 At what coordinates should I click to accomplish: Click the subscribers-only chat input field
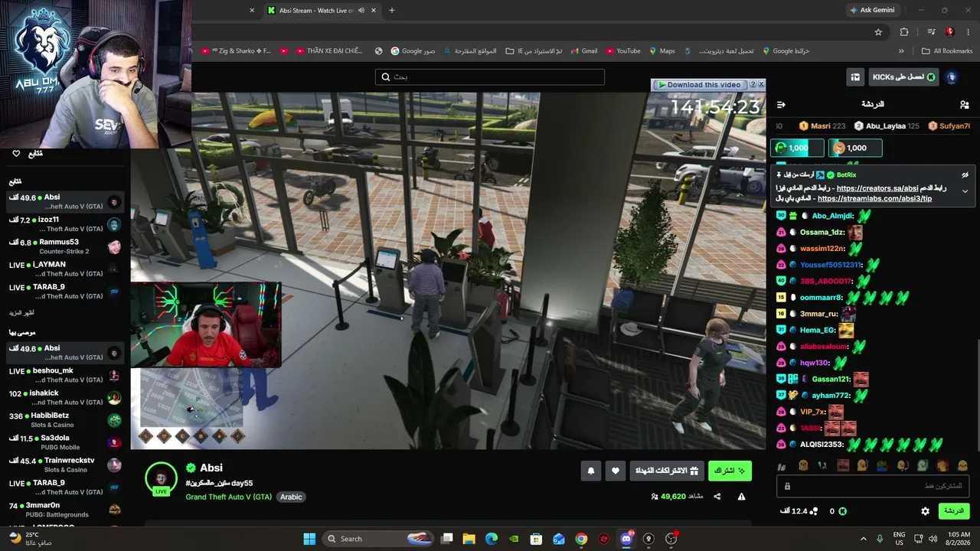tap(873, 486)
